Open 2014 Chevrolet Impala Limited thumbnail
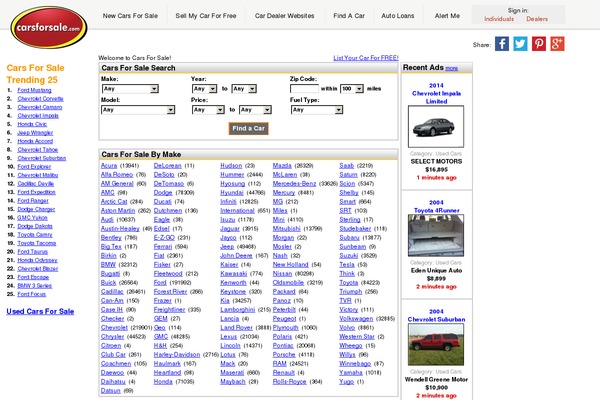600x400 pixels. (x=436, y=127)
